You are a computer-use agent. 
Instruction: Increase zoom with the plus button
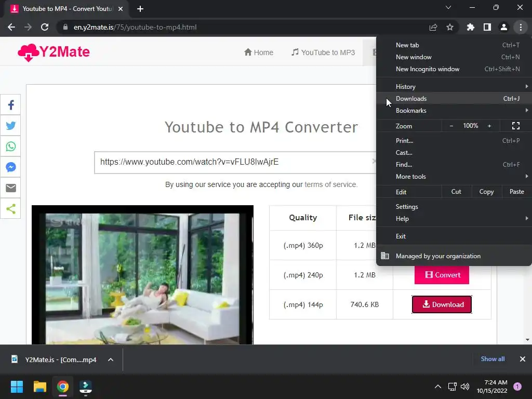point(489,126)
